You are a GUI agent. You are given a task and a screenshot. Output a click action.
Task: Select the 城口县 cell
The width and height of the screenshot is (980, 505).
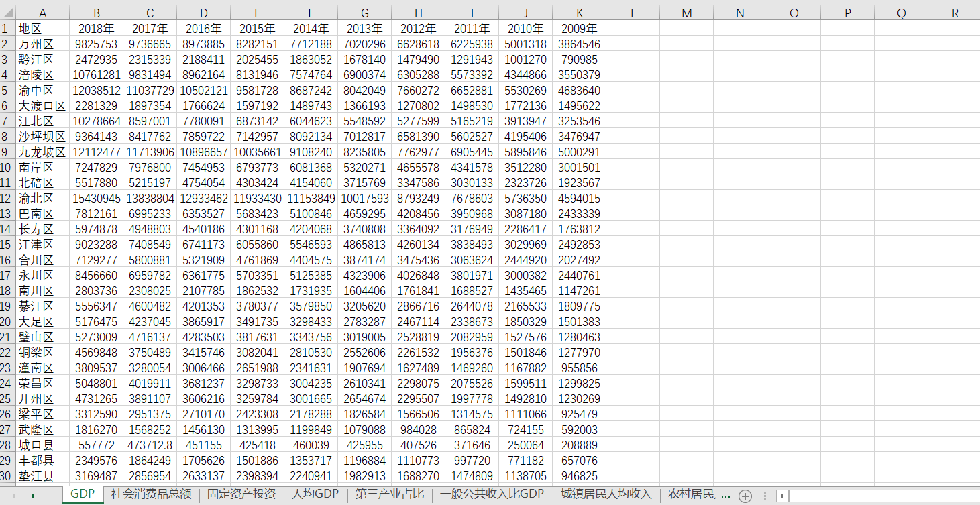(42, 445)
